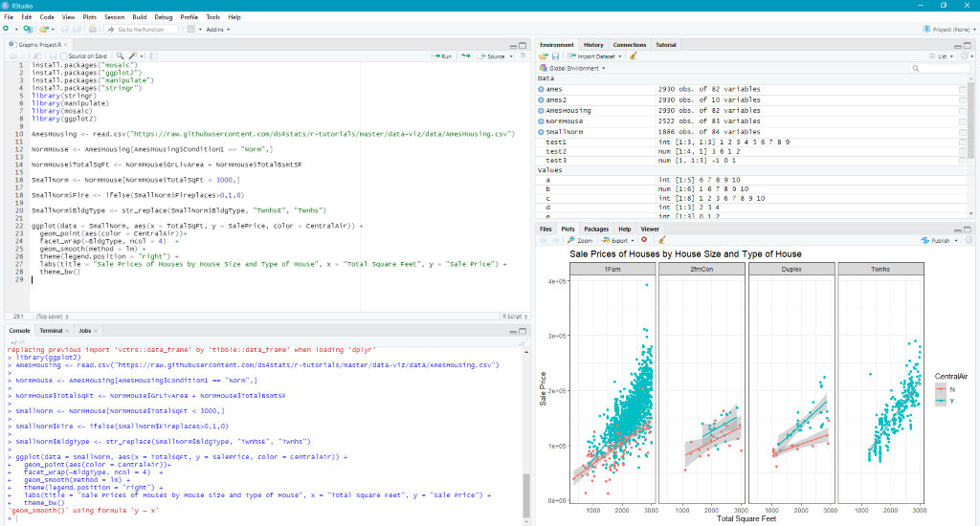Viewport: 980px width, 526px height.
Task: Open the R Script file type dropdown
Action: [514, 317]
